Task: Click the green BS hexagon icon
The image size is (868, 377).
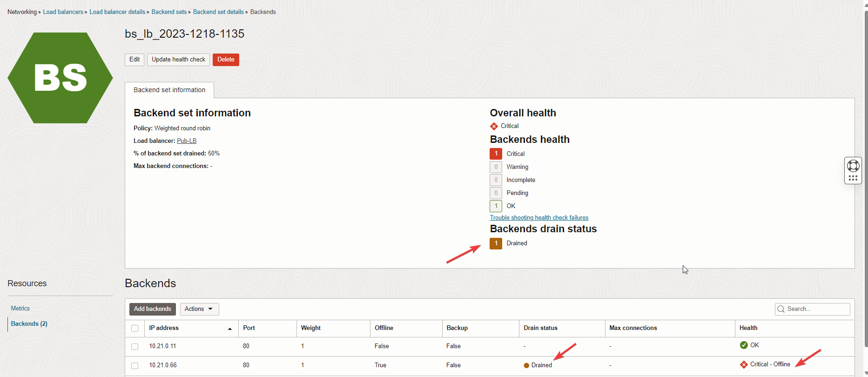Action: point(60,78)
